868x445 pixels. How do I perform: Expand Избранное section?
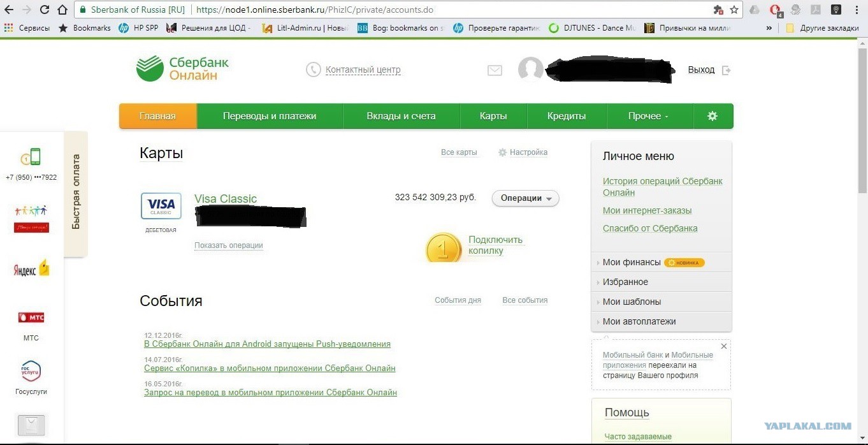pyautogui.click(x=661, y=282)
